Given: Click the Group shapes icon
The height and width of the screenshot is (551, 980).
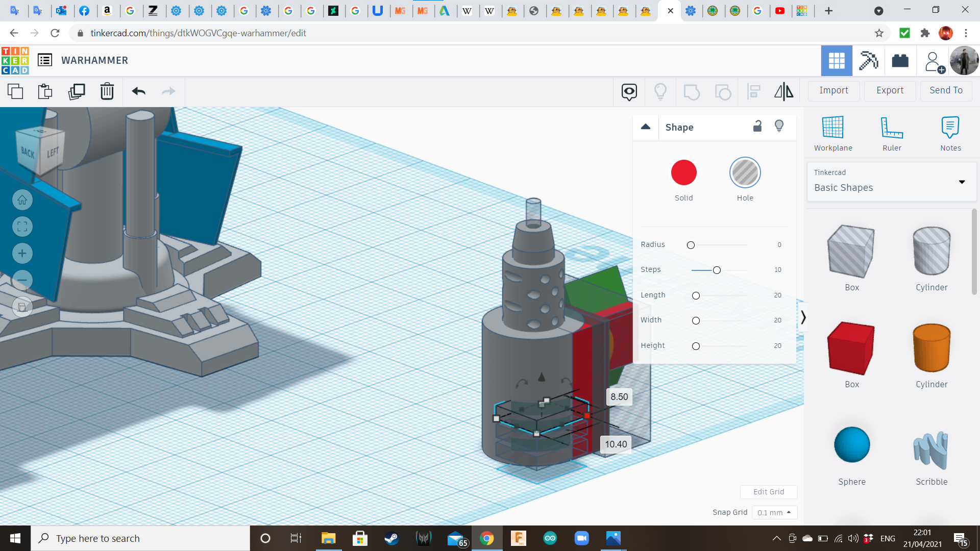Looking at the screenshot, I should coord(691,92).
